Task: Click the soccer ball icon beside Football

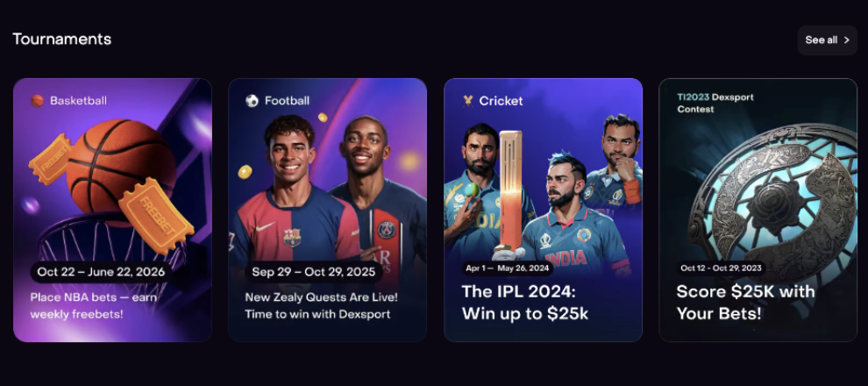Action: pyautogui.click(x=252, y=101)
